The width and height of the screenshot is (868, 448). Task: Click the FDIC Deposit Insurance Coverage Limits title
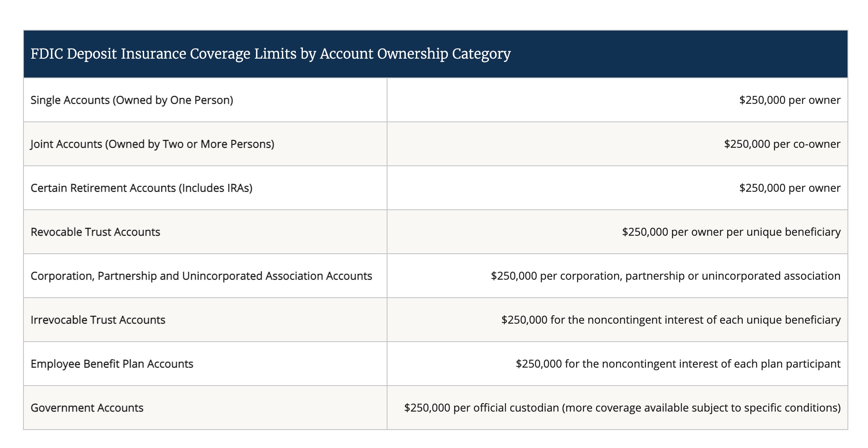(271, 54)
